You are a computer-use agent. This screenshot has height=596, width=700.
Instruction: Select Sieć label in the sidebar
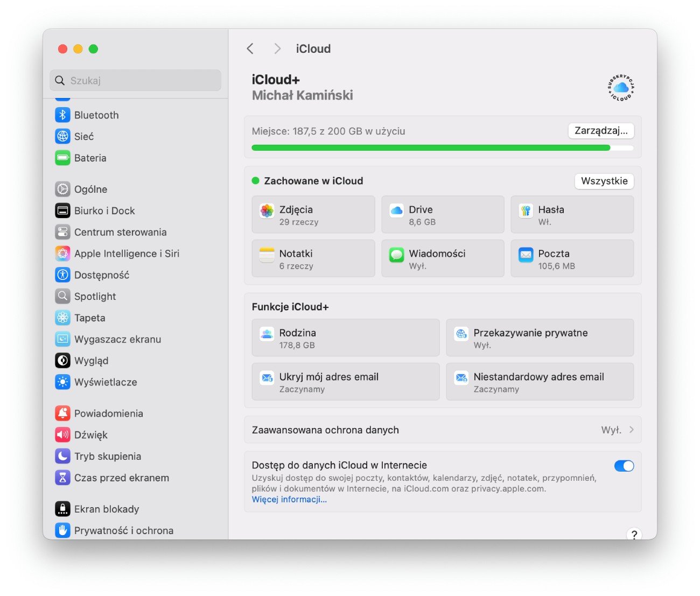click(x=84, y=136)
